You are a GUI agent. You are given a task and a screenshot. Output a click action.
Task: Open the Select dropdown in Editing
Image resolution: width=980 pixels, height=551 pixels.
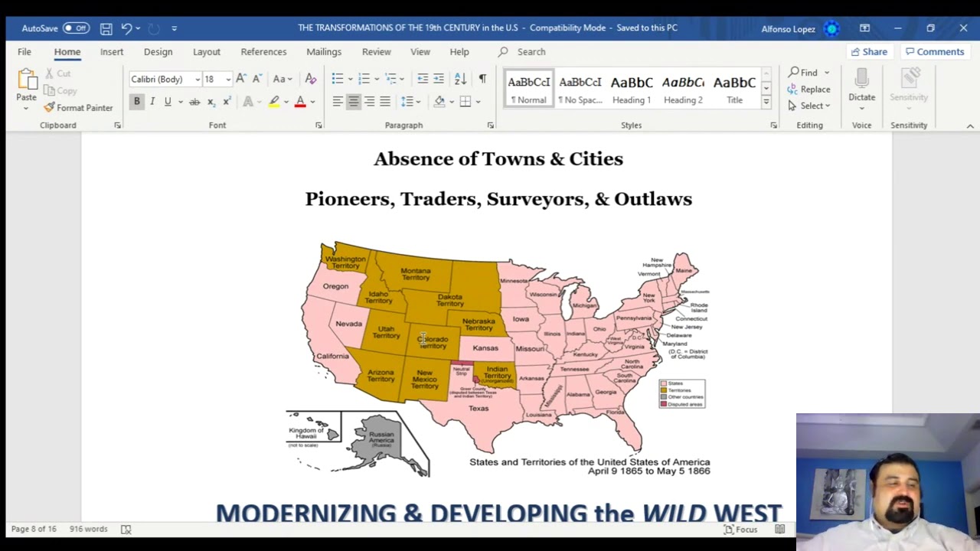pos(809,106)
